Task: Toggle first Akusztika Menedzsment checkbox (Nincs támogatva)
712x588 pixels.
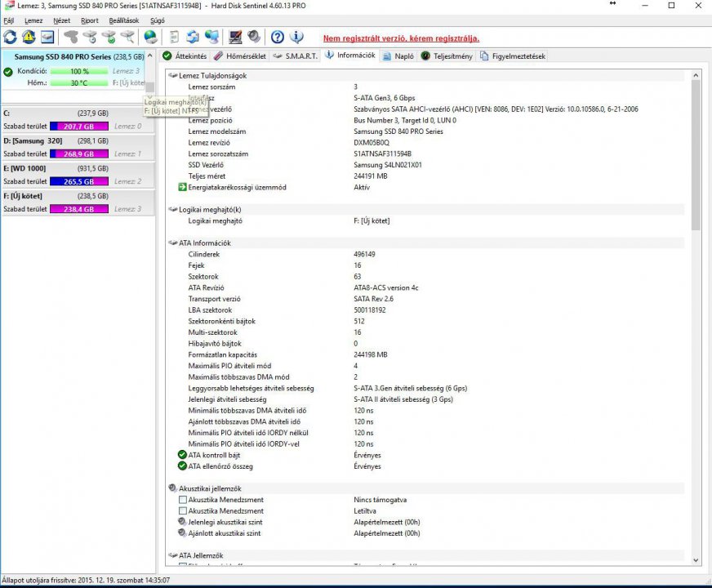Action: [x=183, y=500]
